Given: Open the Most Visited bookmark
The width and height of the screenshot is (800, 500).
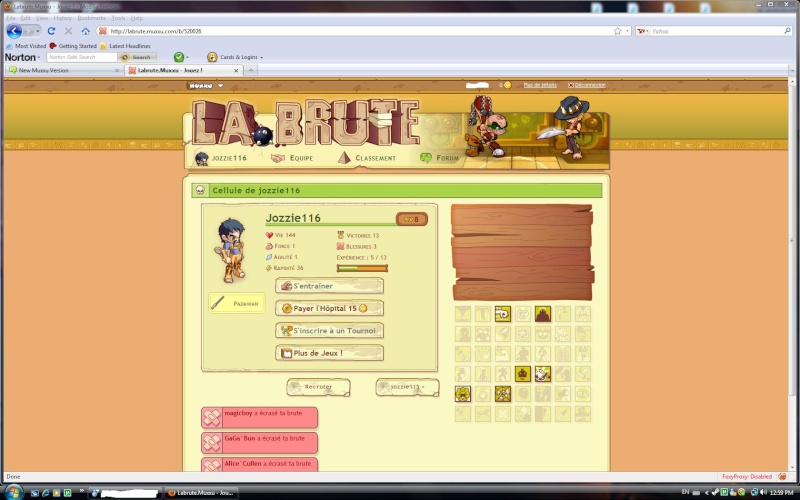Looking at the screenshot, I should coord(26,46).
